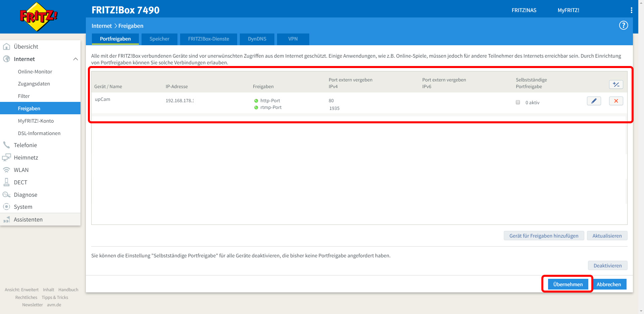Click the WLAN wifi icon
This screenshot has width=644, height=314.
coord(6,170)
